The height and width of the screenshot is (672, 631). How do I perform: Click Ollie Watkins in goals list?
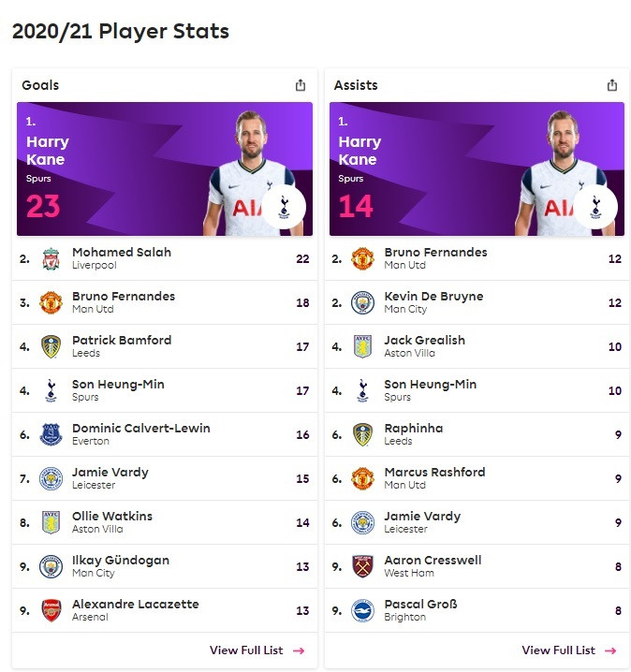pos(112,516)
